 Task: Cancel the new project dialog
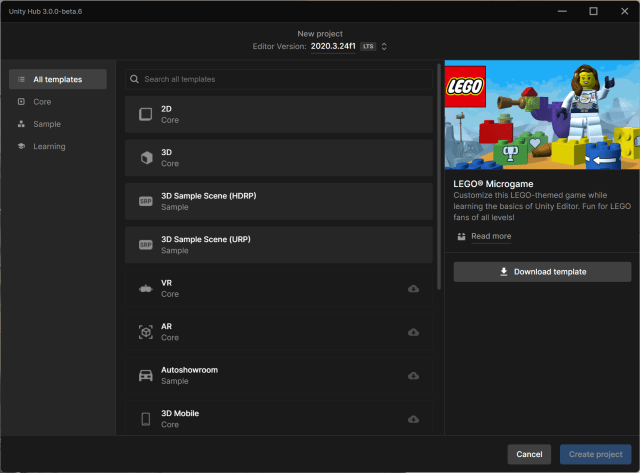[529, 454]
